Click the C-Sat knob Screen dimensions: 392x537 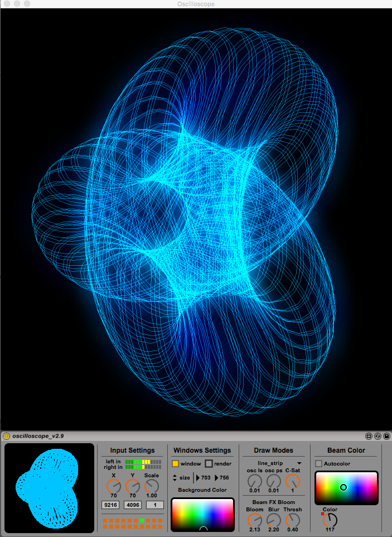point(292,481)
